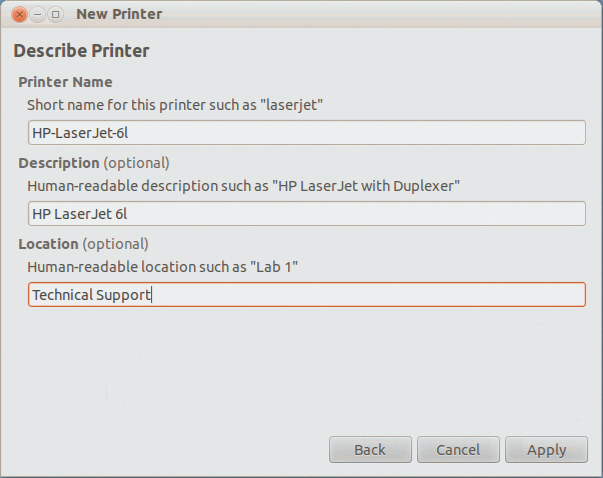The height and width of the screenshot is (478, 603).
Task: Click the "New Printer" title bar text
Action: point(119,14)
